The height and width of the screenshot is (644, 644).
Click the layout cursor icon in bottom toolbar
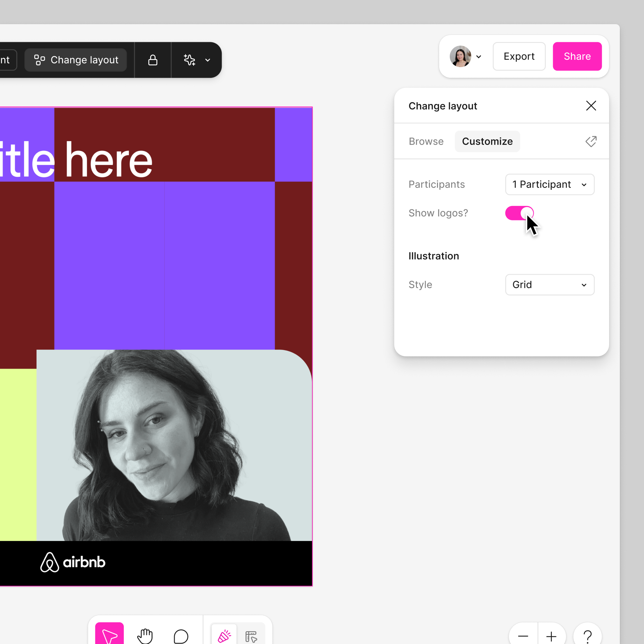(251, 636)
